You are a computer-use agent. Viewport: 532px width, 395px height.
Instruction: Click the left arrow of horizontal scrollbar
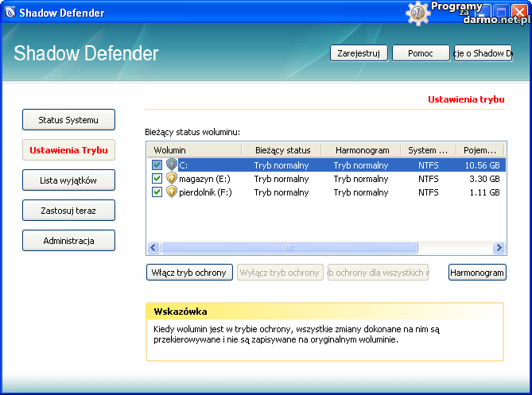click(153, 248)
